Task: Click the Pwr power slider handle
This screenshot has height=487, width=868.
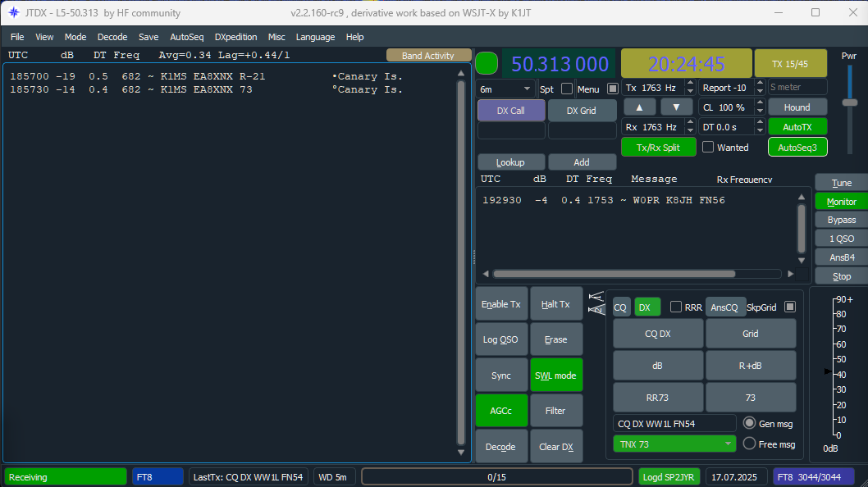Action: pos(849,102)
